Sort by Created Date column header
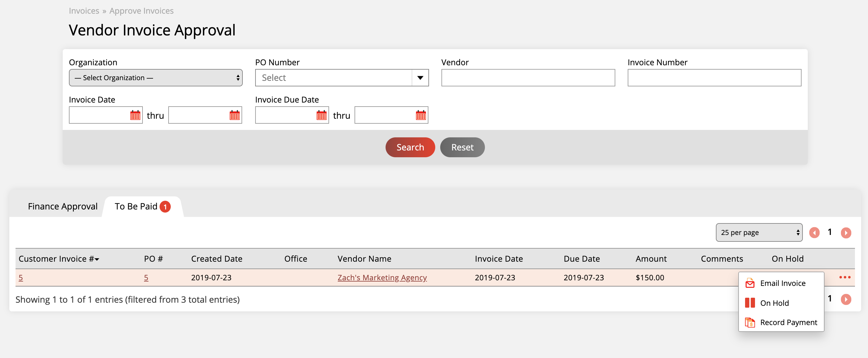868x358 pixels. [217, 259]
